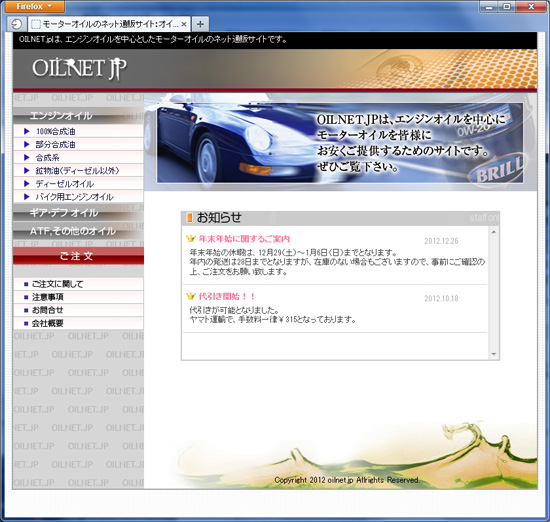Open the 会社概要 link

pyautogui.click(x=48, y=323)
